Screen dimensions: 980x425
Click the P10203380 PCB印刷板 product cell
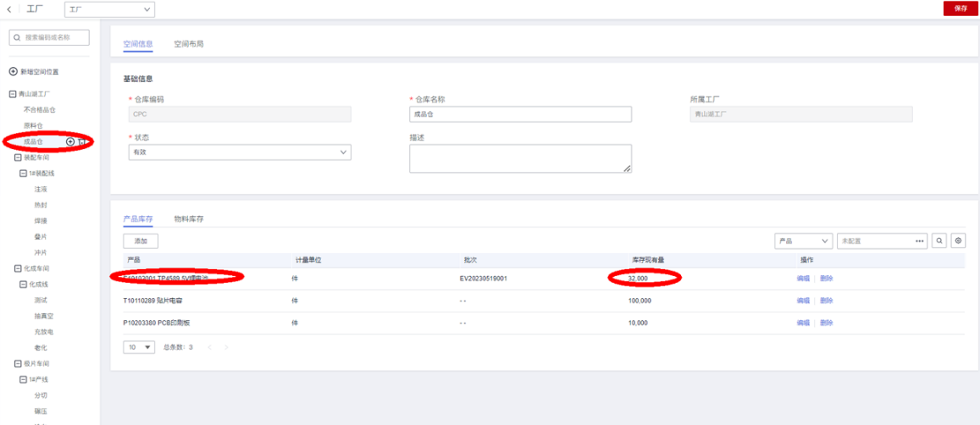pyautogui.click(x=157, y=323)
